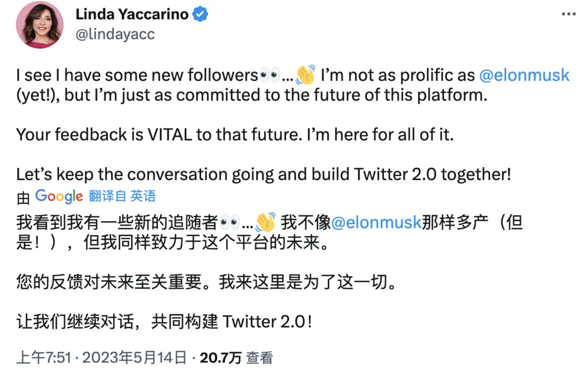Image resolution: width=588 pixels, height=381 pixels.
Task: View the 20.7万 查看 view count
Action: click(x=236, y=357)
